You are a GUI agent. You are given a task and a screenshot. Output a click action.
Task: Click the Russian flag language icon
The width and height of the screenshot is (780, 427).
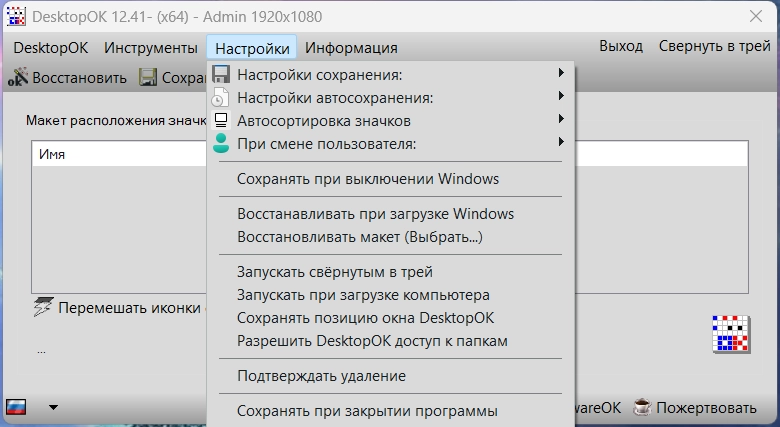(16, 407)
